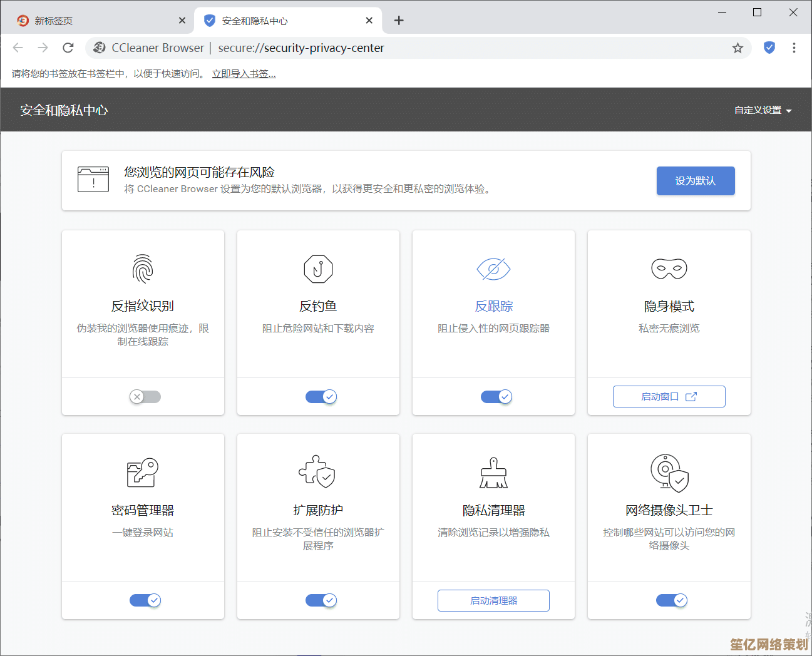
Task: Switch to the 新标签页 tab
Action: click(x=94, y=21)
